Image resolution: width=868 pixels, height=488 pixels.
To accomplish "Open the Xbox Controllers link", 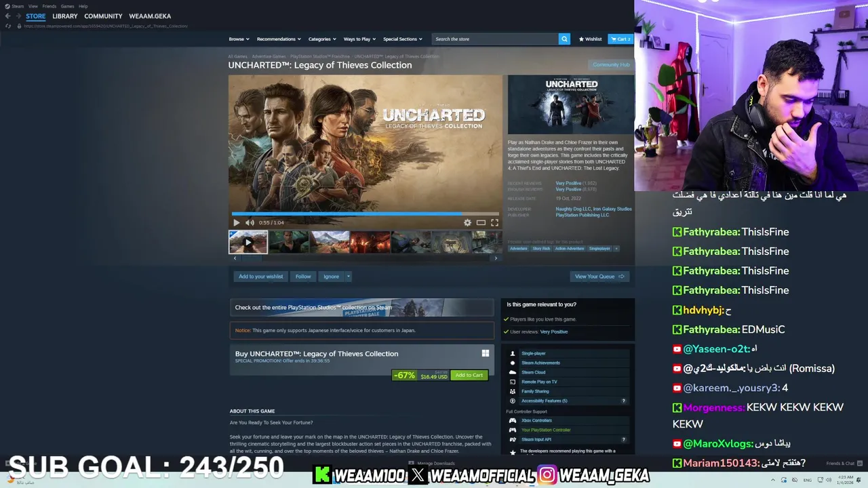I will tap(536, 420).
